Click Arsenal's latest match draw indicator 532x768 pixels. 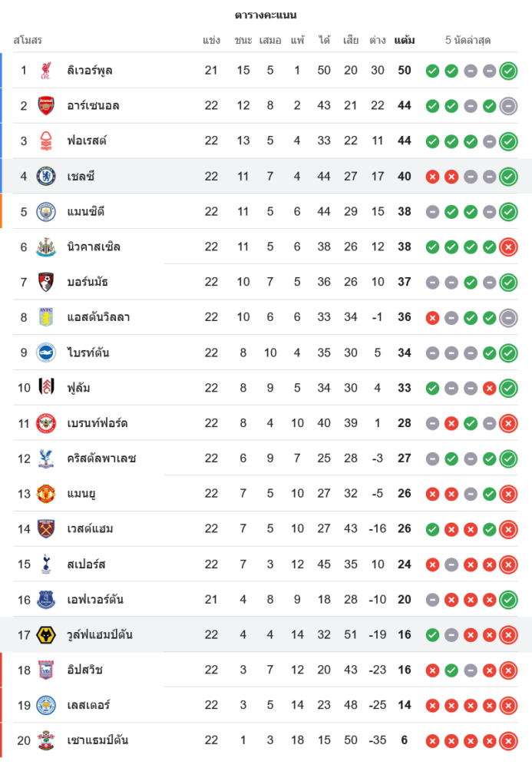508,106
